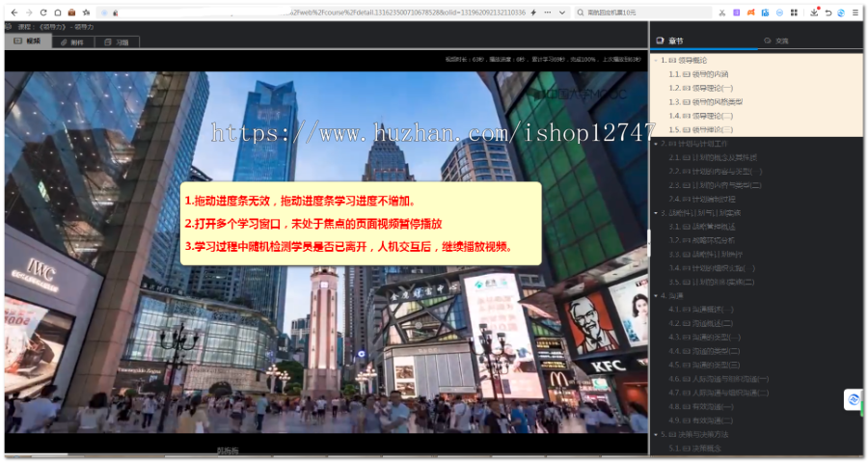
Task: Open the browser home page
Action: tap(58, 13)
